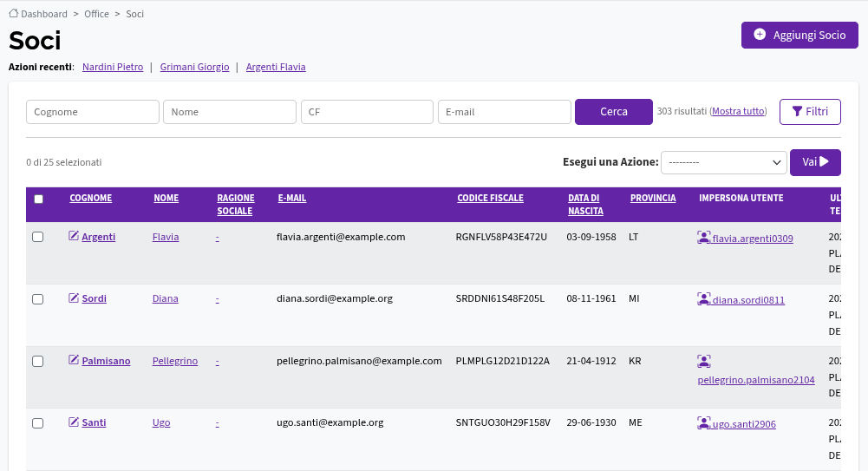Impersonate user pellegrino.palmisano2104

tap(756, 380)
